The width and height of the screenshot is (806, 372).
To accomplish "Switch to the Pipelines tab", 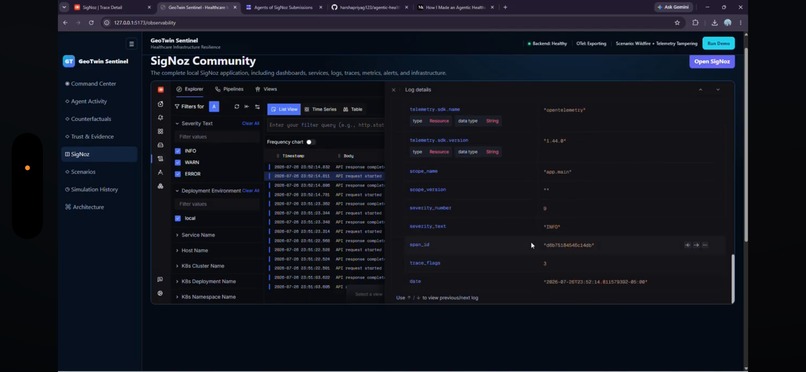I will (x=229, y=89).
